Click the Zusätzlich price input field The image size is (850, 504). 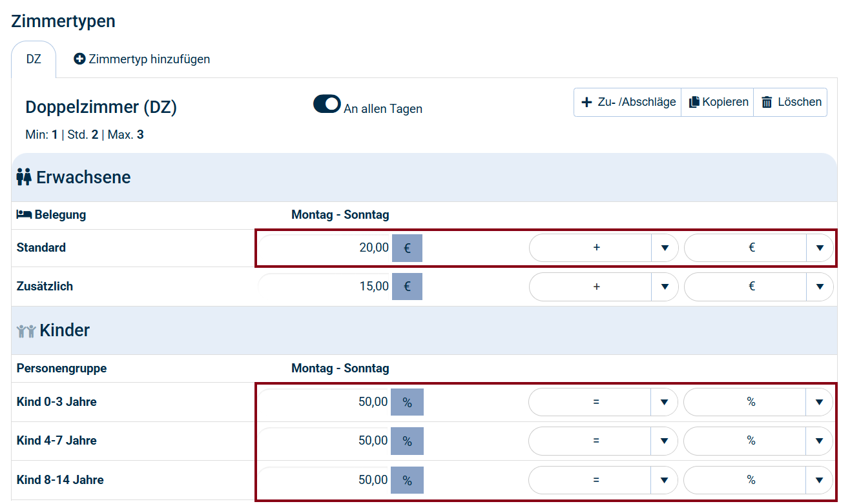click(x=325, y=287)
